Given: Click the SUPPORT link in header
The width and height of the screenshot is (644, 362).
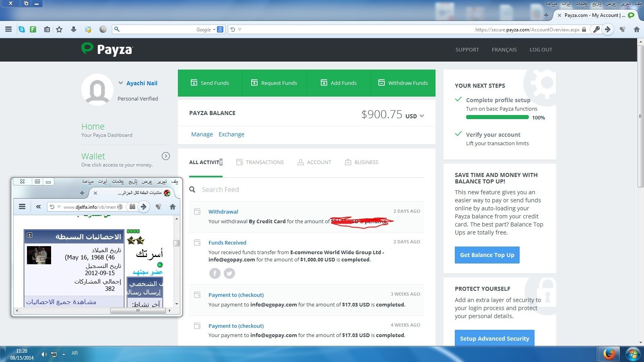Looking at the screenshot, I should 467,49.
